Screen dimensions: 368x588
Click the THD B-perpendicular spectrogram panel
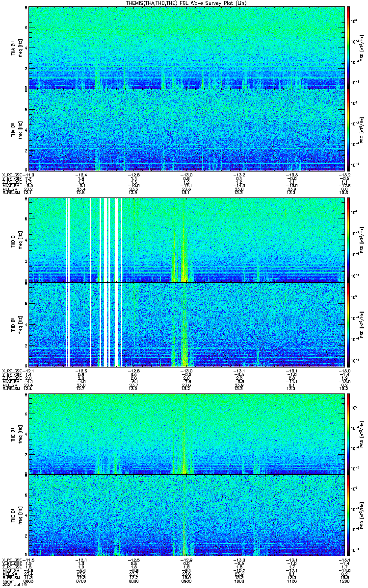(x=186, y=240)
